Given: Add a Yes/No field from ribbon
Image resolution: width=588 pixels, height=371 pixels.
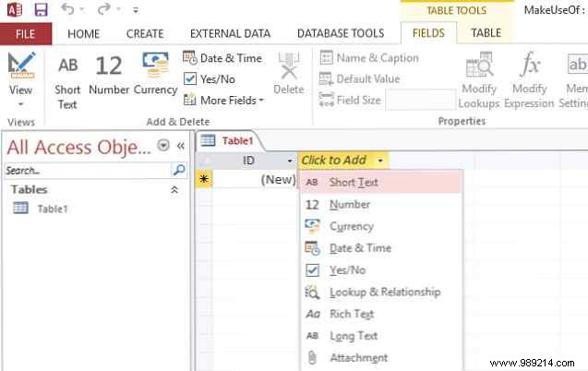Looking at the screenshot, I should (x=210, y=79).
